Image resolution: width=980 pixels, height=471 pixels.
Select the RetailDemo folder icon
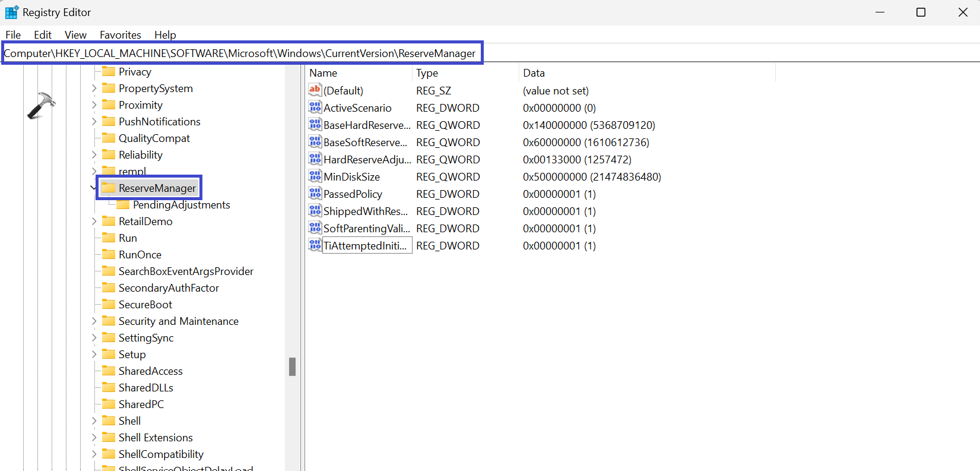click(109, 221)
